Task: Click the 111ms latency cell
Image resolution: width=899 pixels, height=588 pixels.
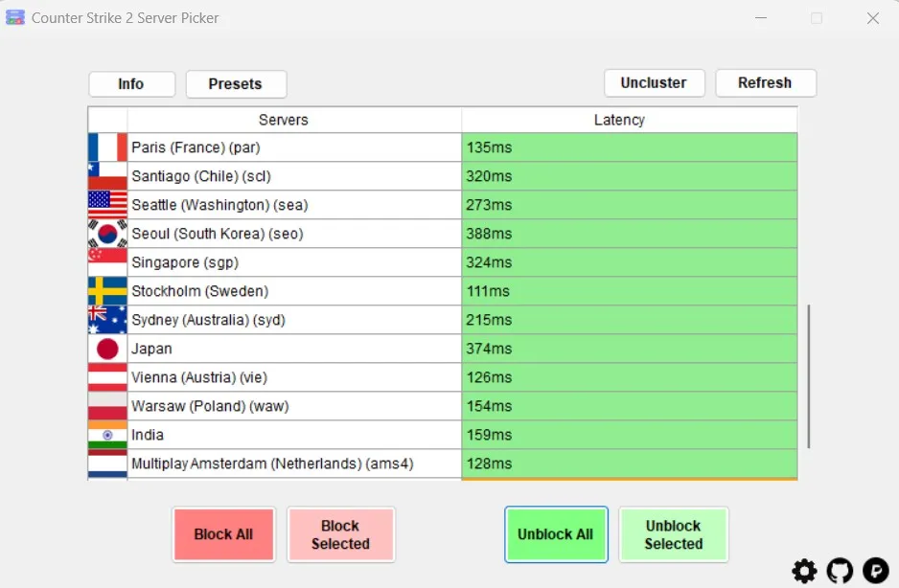Action: tap(629, 290)
